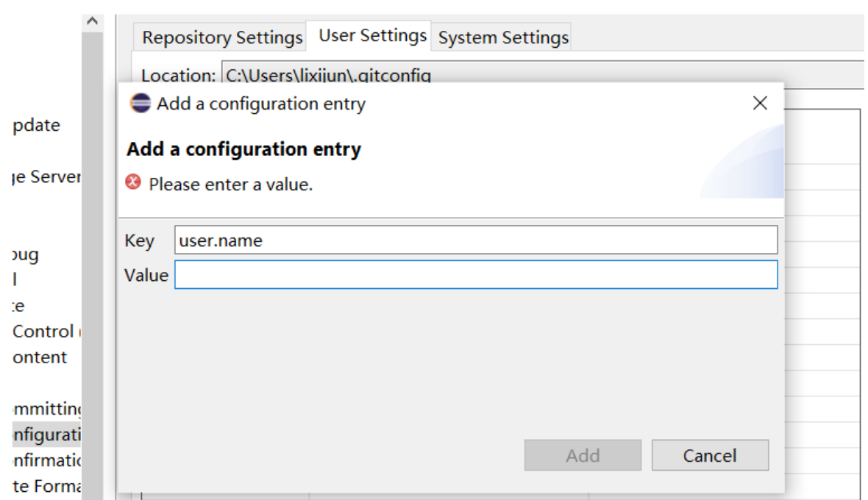Switch to the Repository Settings tab
The width and height of the screenshot is (868, 500).
222,37
